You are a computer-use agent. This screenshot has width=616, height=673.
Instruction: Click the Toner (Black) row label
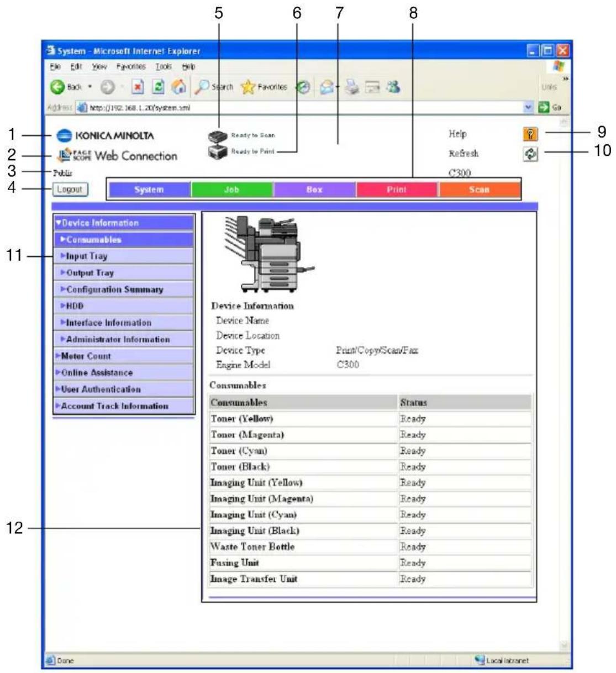coord(240,467)
